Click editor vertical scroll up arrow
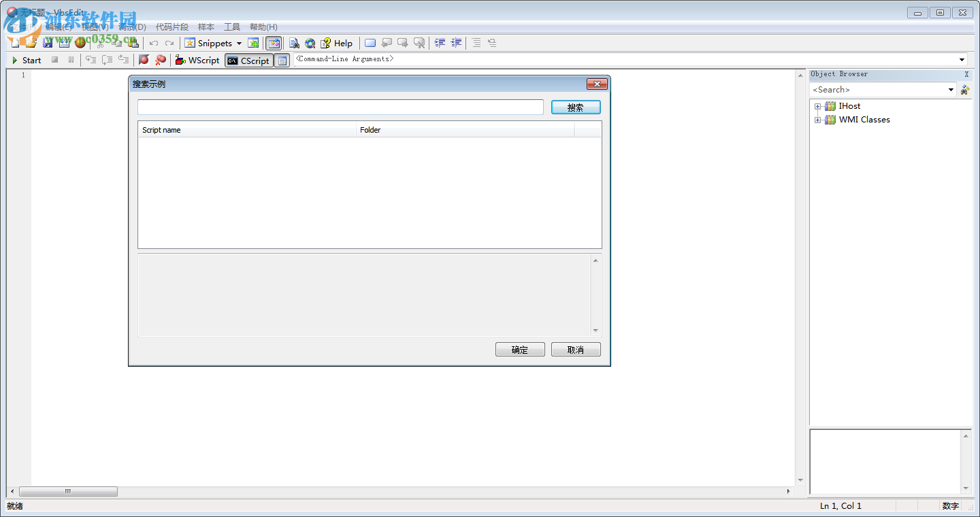980x517 pixels. pyautogui.click(x=800, y=74)
